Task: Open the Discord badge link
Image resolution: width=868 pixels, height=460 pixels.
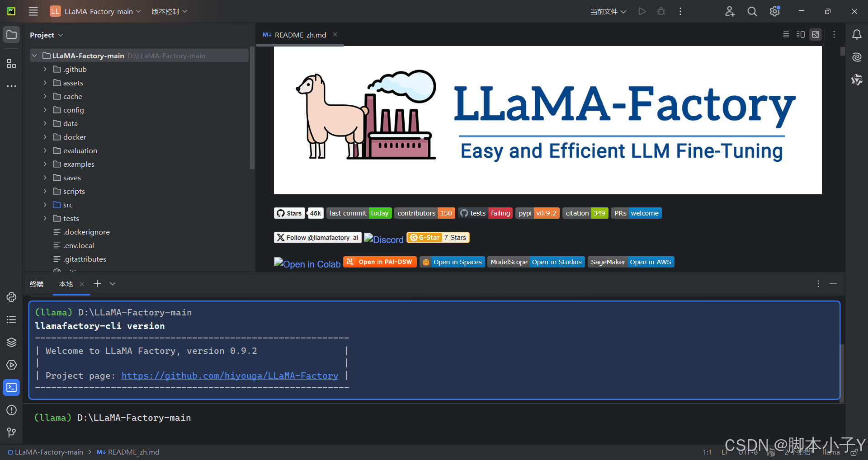Action: 384,239
